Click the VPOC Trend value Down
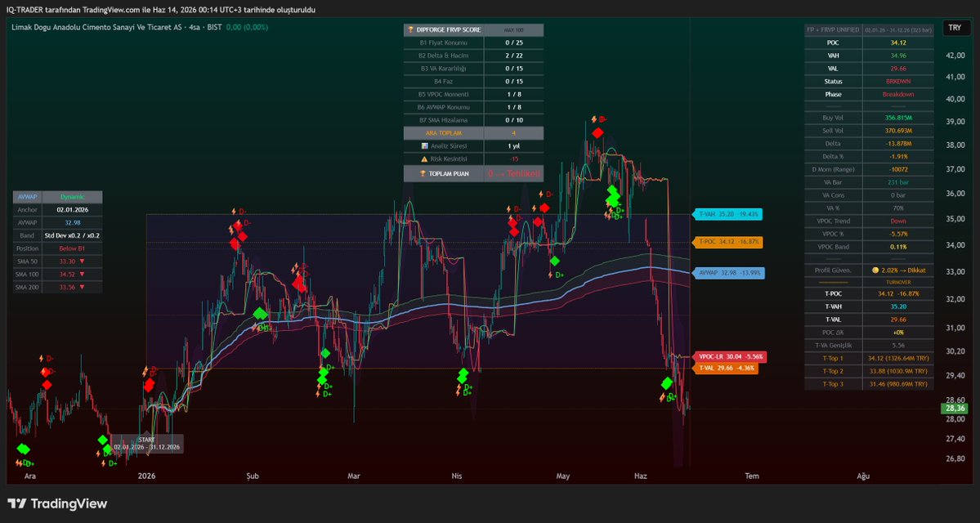Screen dimensions: 980x523 click(897, 221)
